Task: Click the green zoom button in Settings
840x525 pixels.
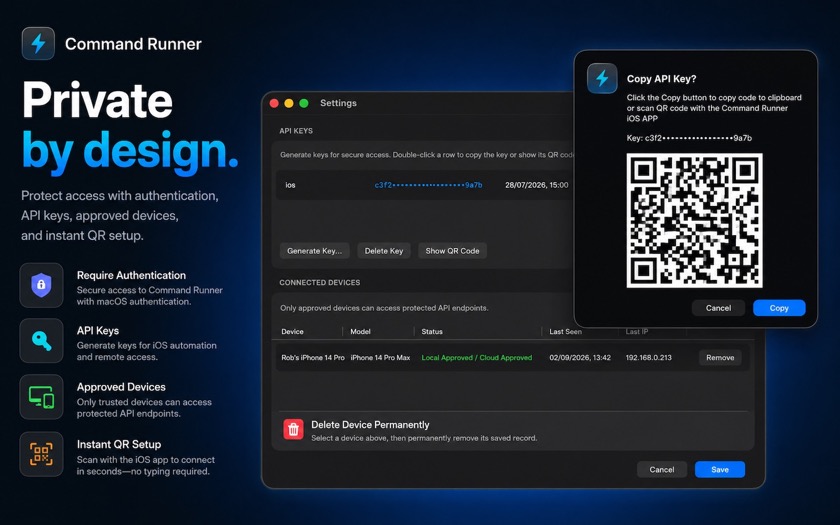Action: (304, 103)
